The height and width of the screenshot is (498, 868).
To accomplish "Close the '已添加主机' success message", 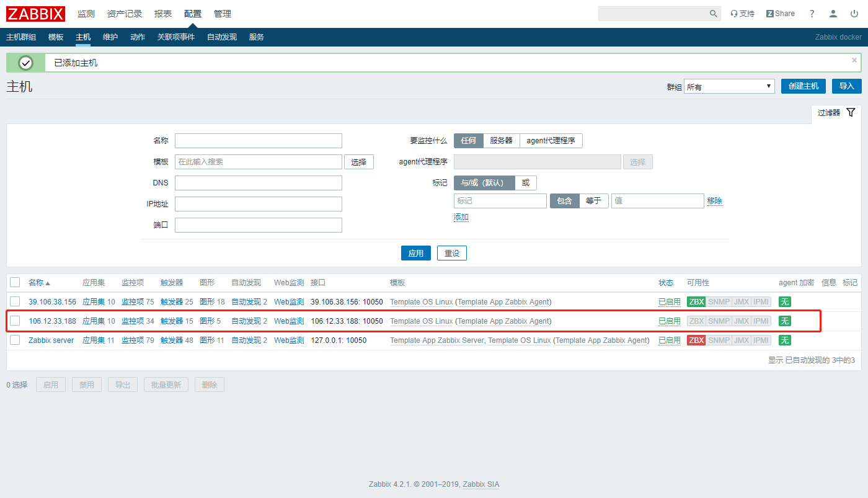I will [x=854, y=60].
